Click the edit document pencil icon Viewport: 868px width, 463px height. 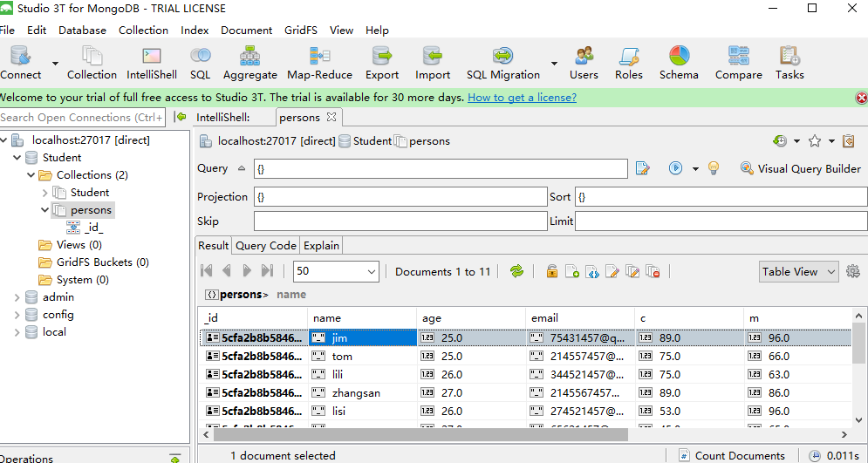[x=612, y=271]
